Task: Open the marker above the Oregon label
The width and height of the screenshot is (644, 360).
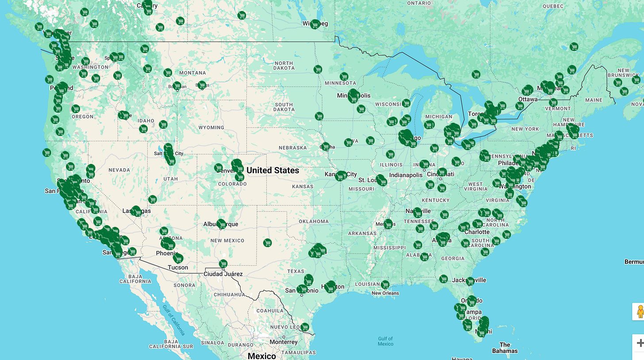Action: pos(76,108)
